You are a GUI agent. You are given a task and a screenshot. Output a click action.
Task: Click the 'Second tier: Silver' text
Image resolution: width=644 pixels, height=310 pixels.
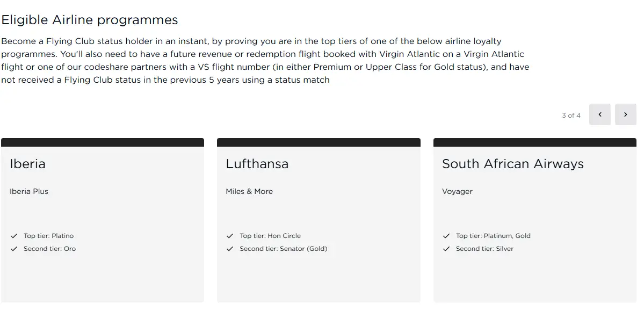tap(484, 249)
